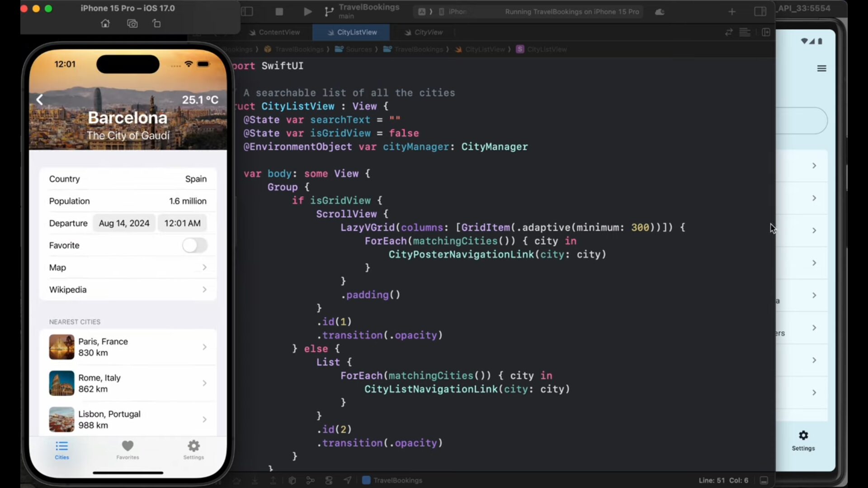This screenshot has height=488, width=868.
Task: Tap the Paris thumbnail image
Action: (x=61, y=347)
